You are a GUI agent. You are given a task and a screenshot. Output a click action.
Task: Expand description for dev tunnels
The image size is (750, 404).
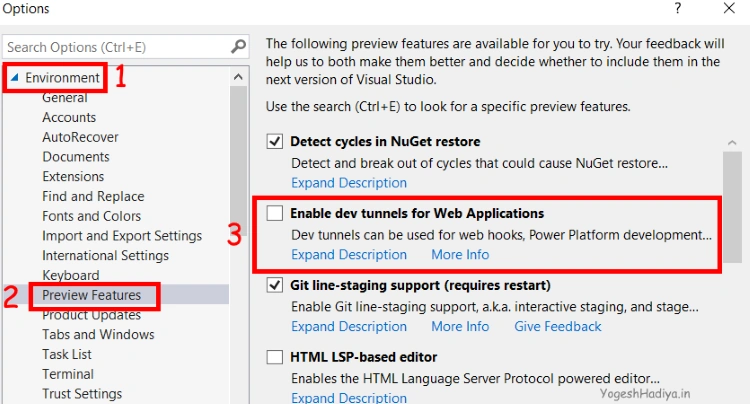(349, 255)
